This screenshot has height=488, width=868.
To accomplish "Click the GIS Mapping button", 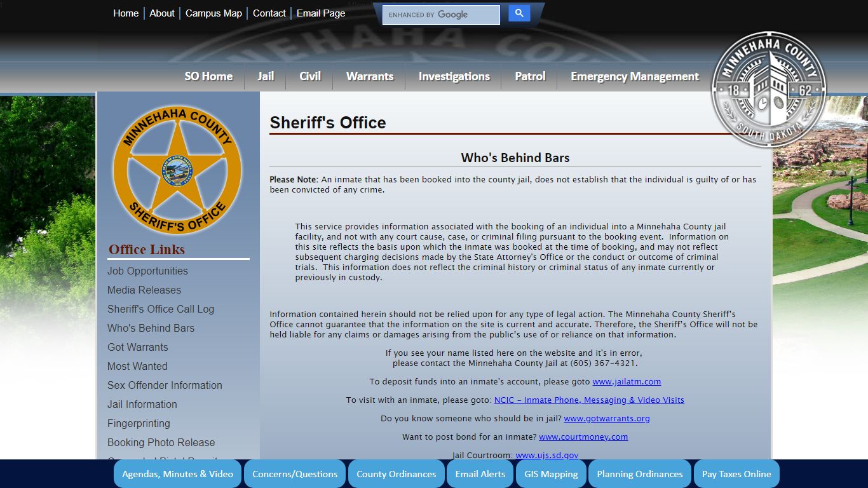I will 551,474.
